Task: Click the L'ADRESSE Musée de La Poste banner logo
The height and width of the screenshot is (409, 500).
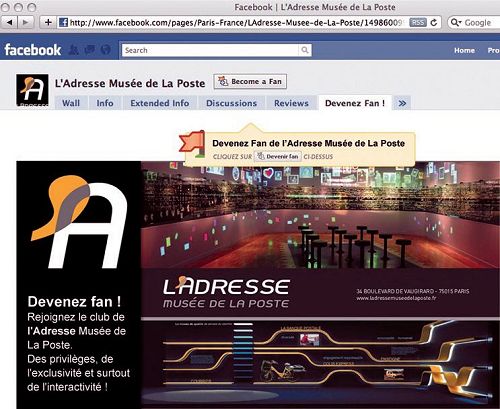Action: click(x=226, y=292)
